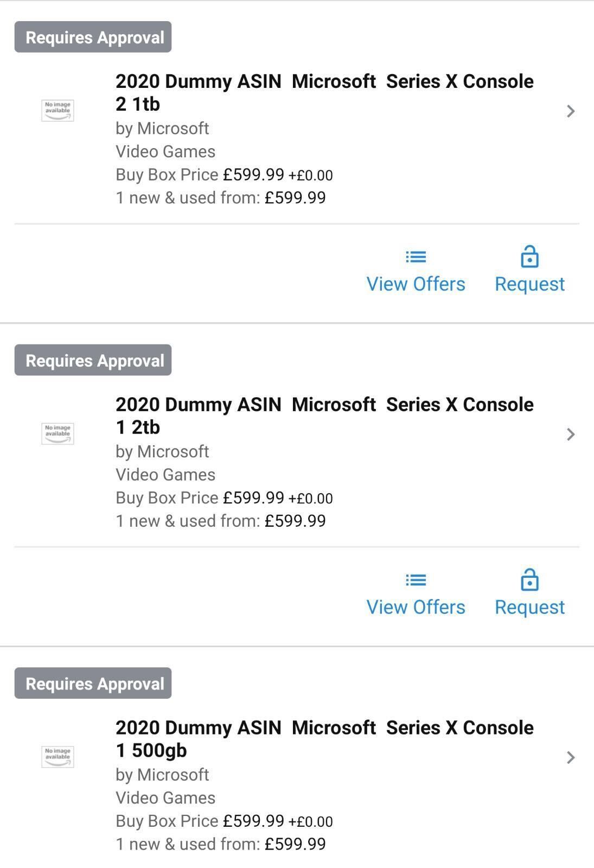Tap View Offers for the 2 1tb console
Screen dimensions: 594x868
pyautogui.click(x=416, y=284)
